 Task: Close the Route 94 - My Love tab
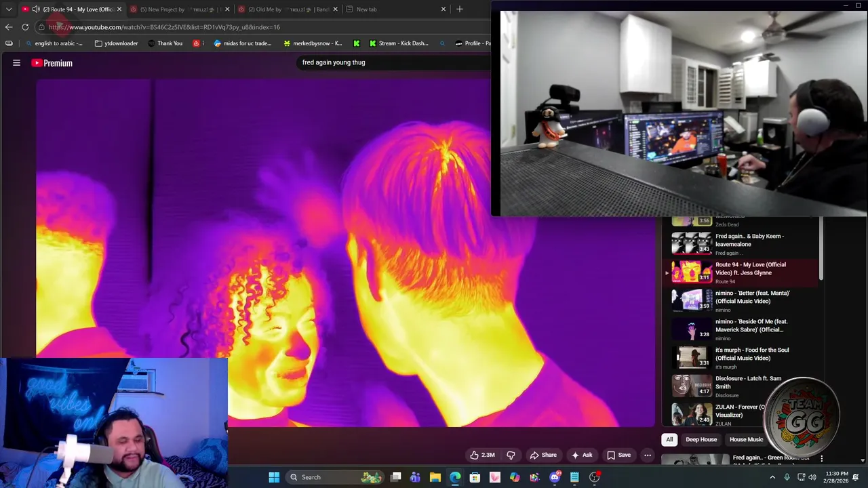pos(119,9)
